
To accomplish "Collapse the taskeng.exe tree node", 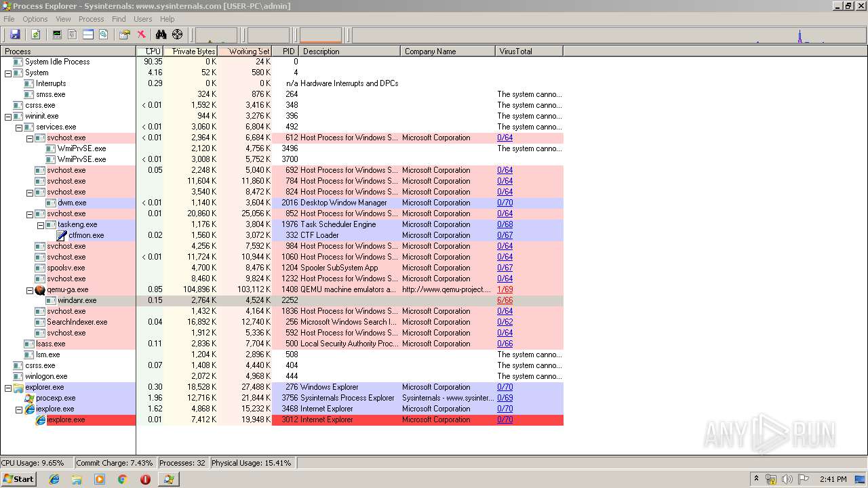I will 41,225.
